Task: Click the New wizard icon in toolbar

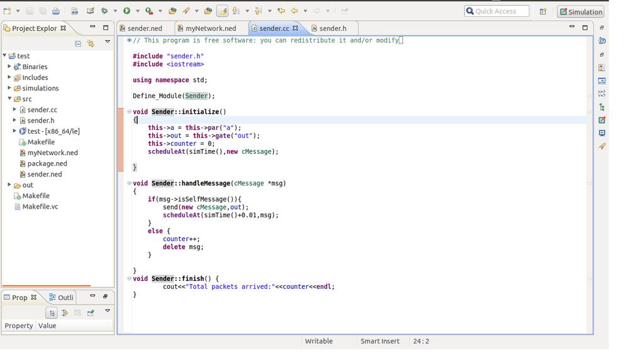Action: coord(8,11)
